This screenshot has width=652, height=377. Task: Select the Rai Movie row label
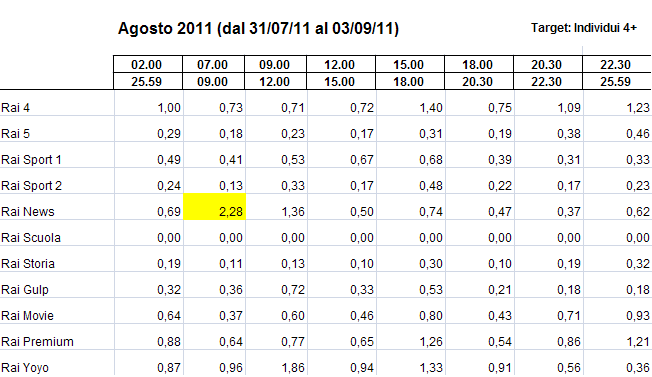[x=27, y=315]
